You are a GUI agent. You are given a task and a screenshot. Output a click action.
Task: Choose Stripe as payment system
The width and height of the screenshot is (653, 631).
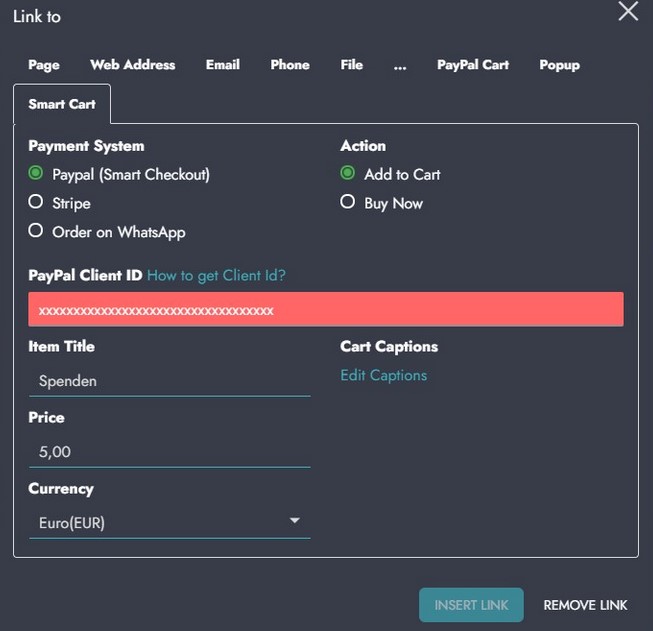coord(36,203)
